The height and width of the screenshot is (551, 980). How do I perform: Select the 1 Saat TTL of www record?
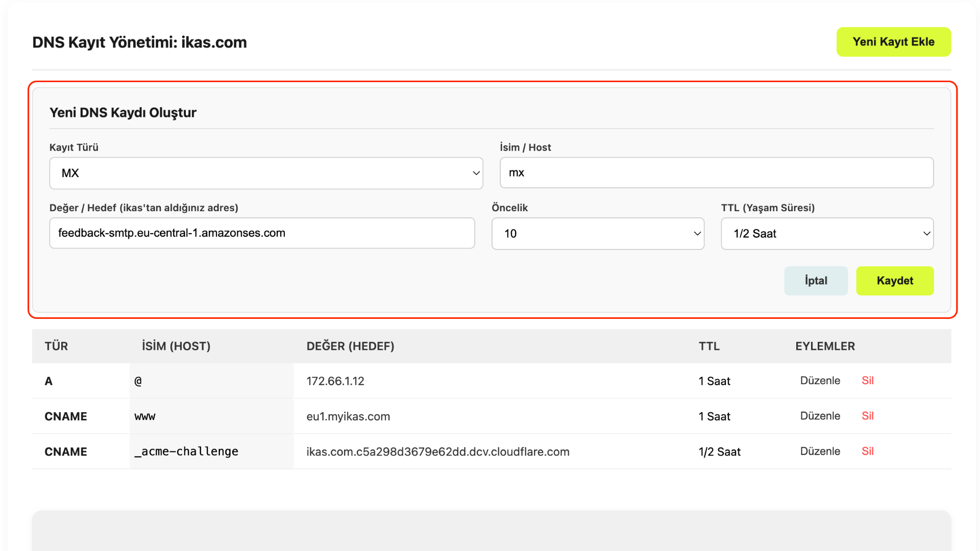(x=714, y=416)
